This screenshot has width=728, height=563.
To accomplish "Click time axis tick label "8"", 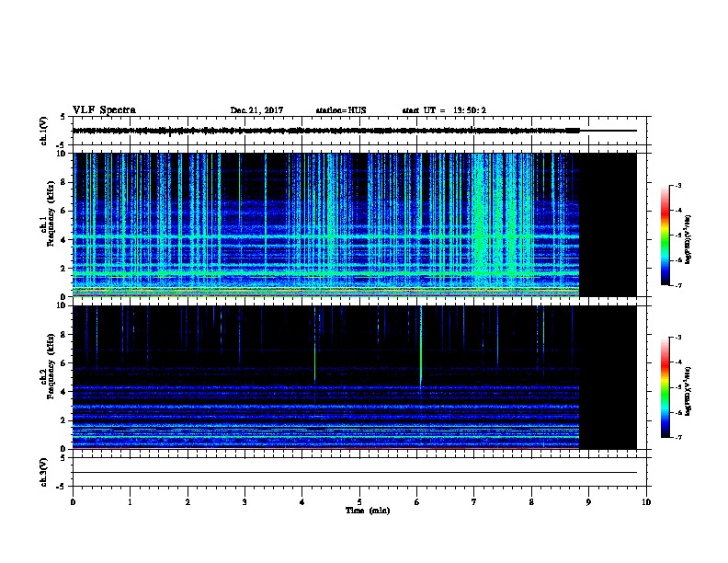I will click(x=531, y=502).
